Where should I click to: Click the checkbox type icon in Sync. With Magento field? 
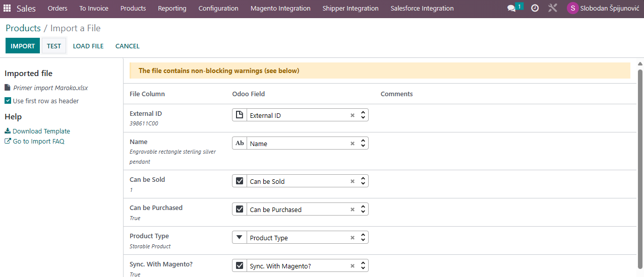240,265
